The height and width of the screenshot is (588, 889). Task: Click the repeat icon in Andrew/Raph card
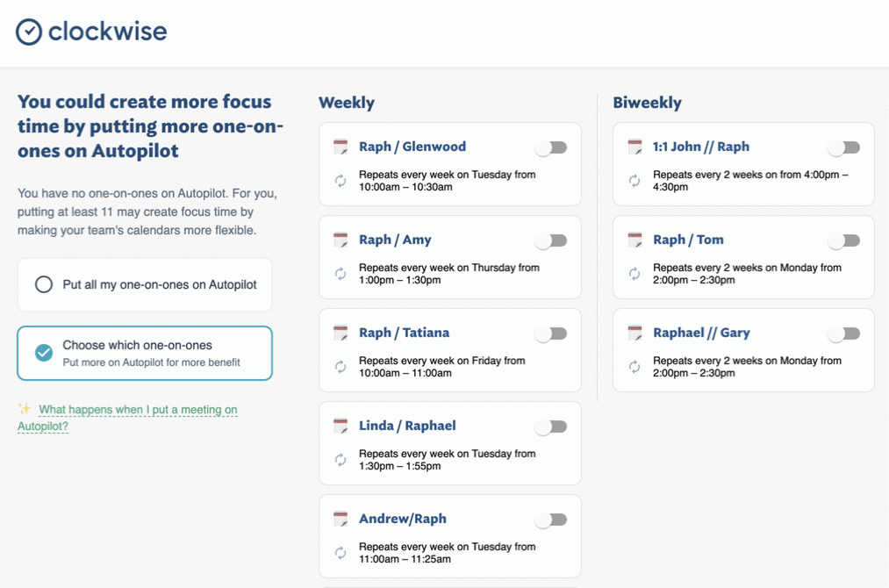341,553
